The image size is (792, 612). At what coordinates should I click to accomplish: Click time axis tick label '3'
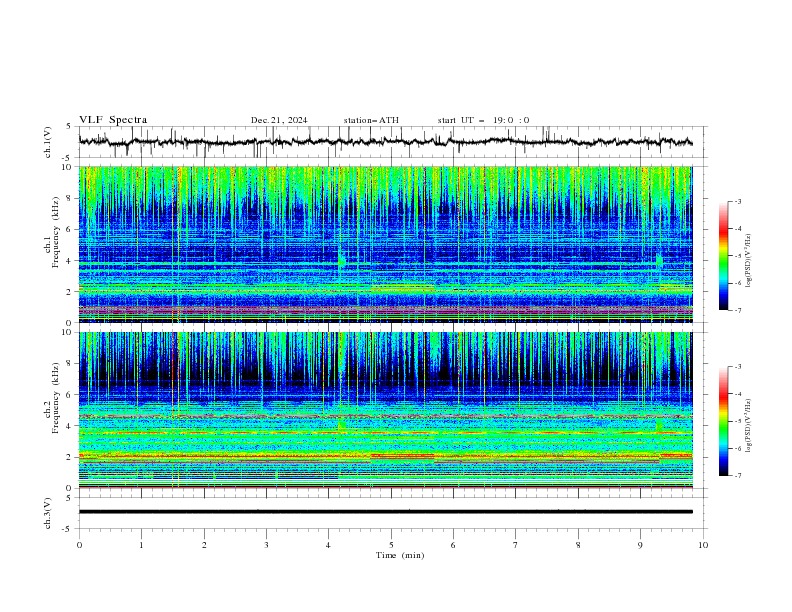tap(266, 545)
